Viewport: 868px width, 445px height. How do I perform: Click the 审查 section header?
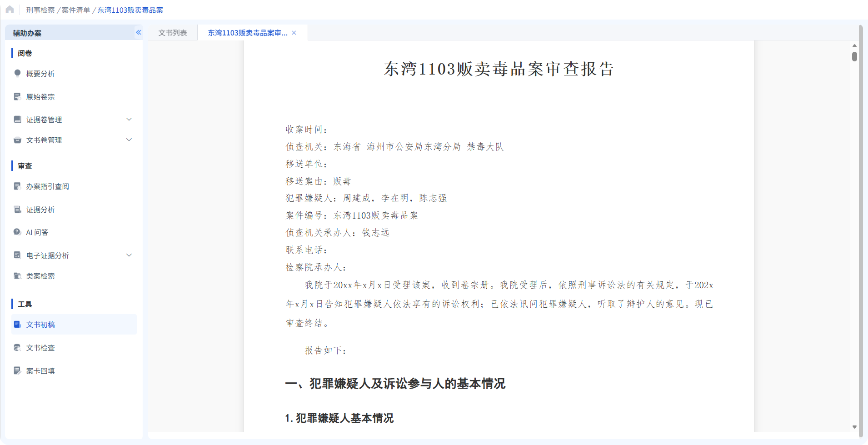click(25, 166)
